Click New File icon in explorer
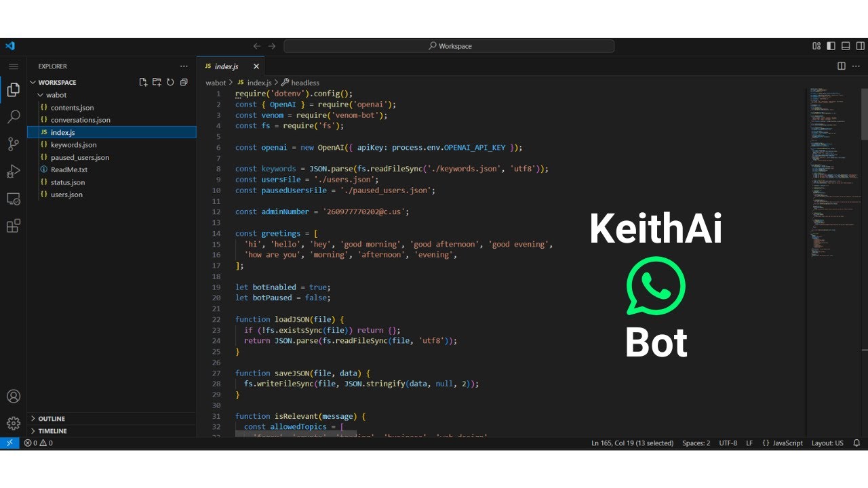This screenshot has height=488, width=868. (x=143, y=82)
